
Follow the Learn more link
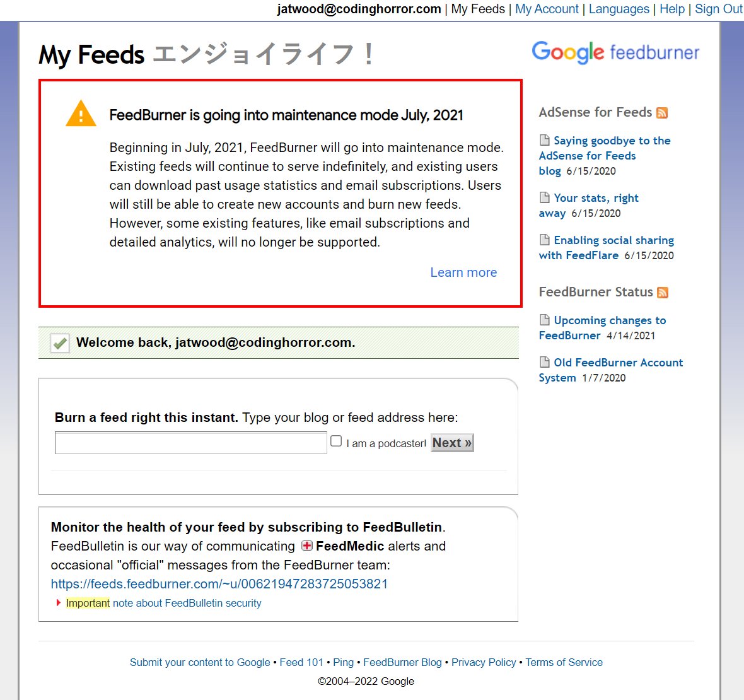point(463,272)
